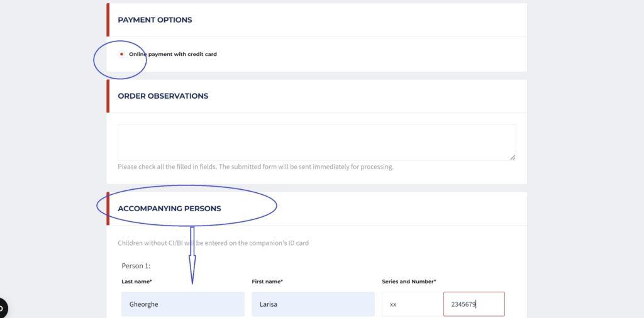Image resolution: width=644 pixels, height=318 pixels.
Task: Click the 'First name*' field label
Action: [267, 282]
